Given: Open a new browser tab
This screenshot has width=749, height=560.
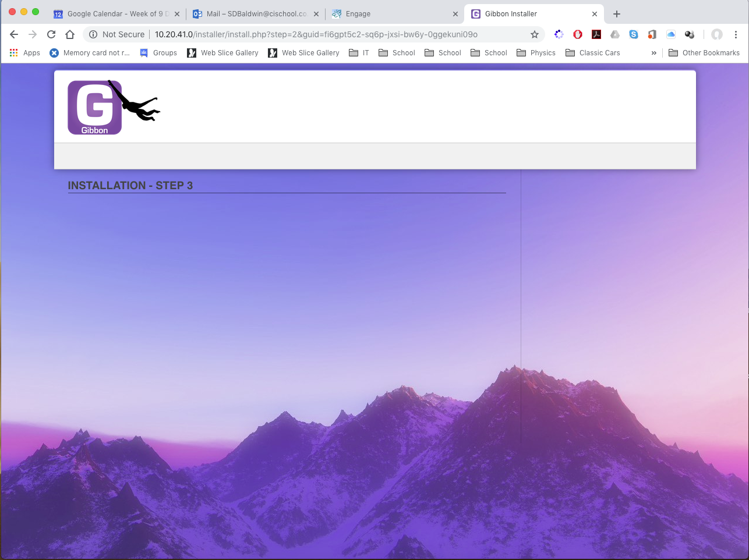Looking at the screenshot, I should (617, 14).
